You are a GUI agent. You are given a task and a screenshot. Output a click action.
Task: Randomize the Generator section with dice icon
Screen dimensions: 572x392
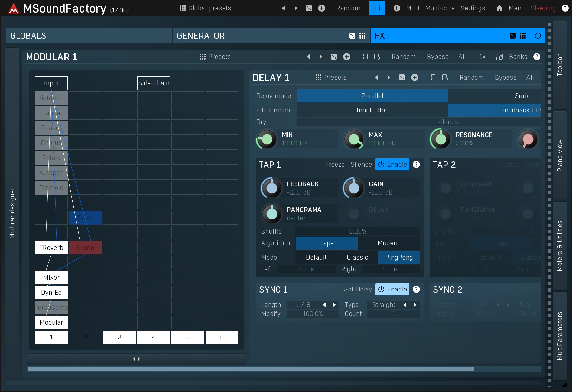click(352, 36)
